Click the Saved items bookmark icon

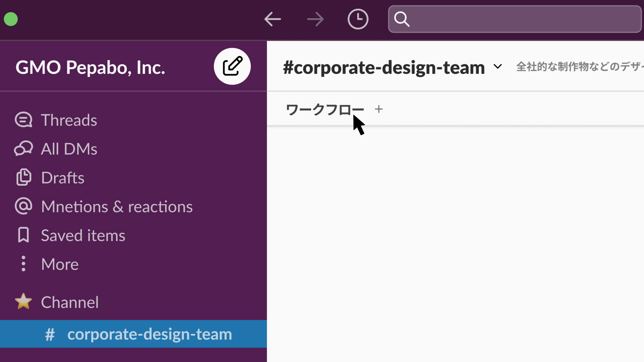pyautogui.click(x=23, y=235)
